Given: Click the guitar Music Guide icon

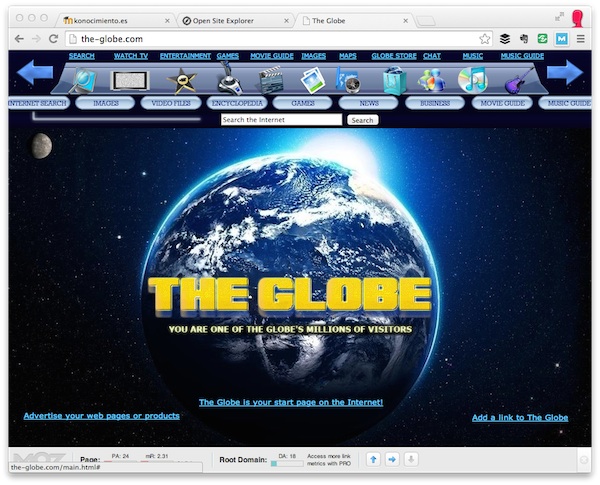Looking at the screenshot, I should pyautogui.click(x=518, y=81).
